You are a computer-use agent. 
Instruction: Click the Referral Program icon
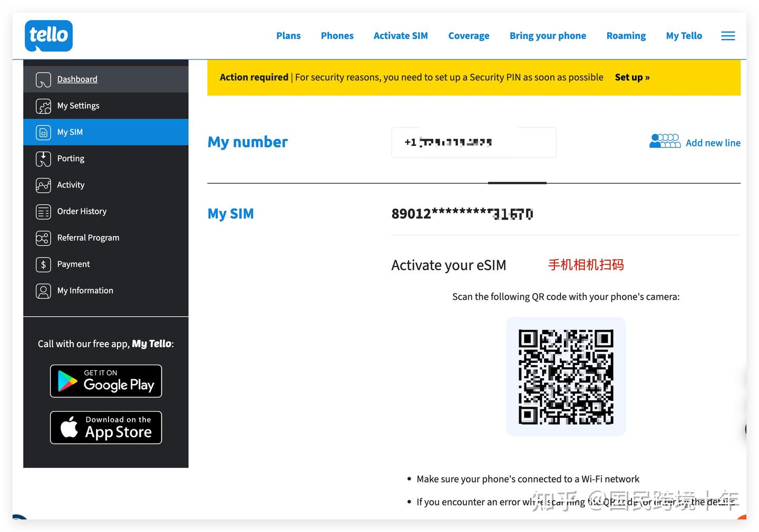43,238
